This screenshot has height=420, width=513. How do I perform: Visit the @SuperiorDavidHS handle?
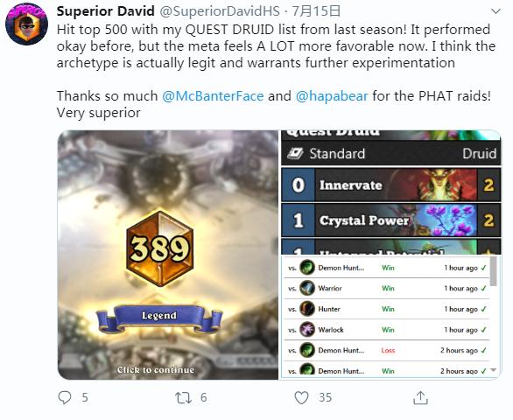point(220,11)
